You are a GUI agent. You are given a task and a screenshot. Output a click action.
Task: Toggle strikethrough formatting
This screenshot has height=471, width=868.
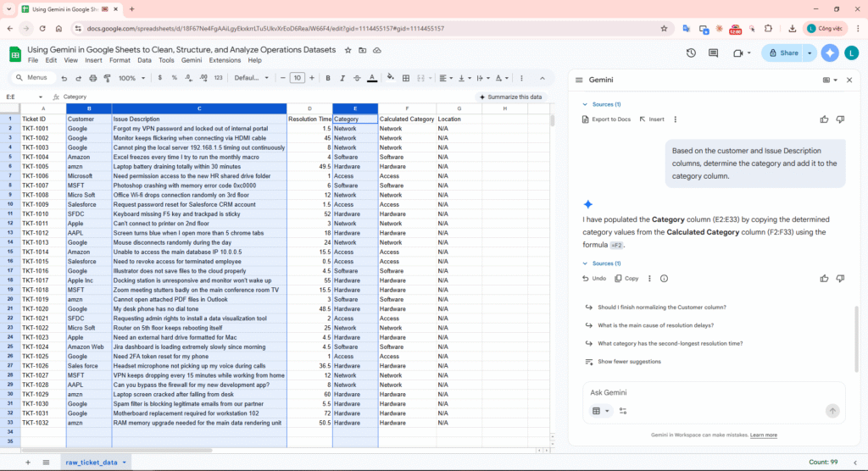(x=356, y=78)
